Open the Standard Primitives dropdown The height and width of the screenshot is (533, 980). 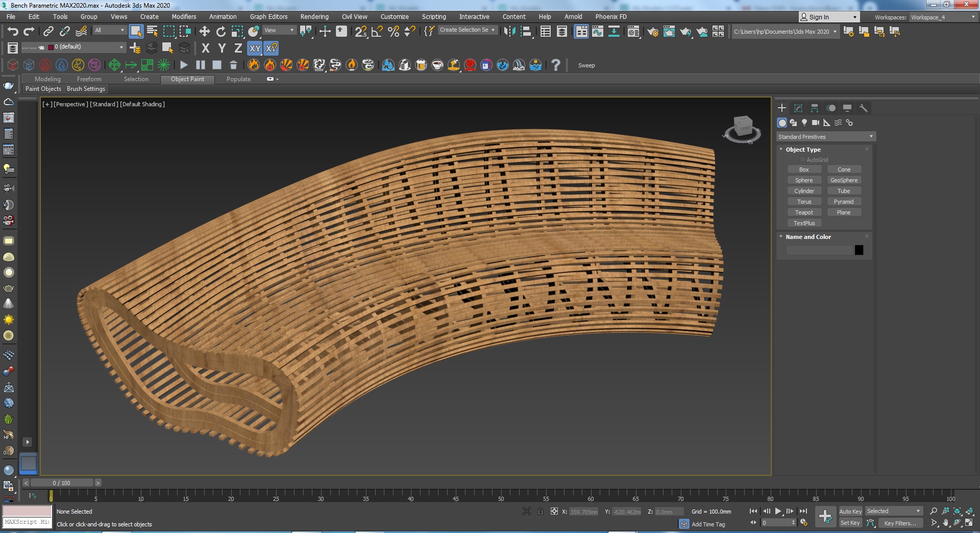click(x=825, y=137)
